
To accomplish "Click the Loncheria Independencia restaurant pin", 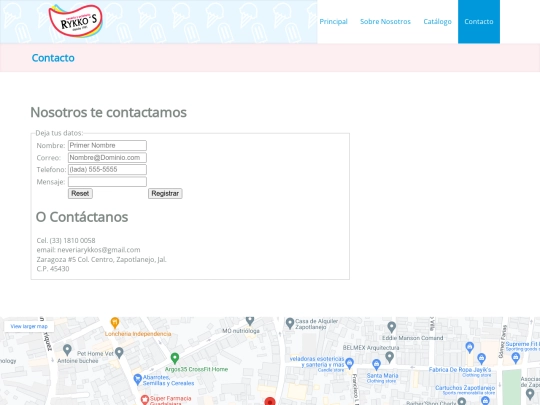I will click(x=115, y=323).
